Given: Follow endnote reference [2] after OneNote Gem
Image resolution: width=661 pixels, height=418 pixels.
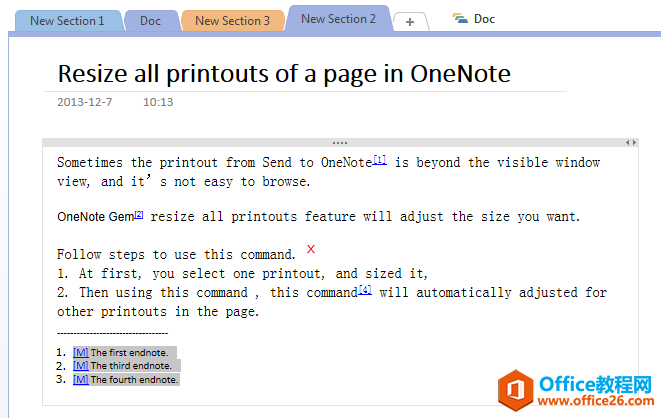Looking at the screenshot, I should [139, 214].
